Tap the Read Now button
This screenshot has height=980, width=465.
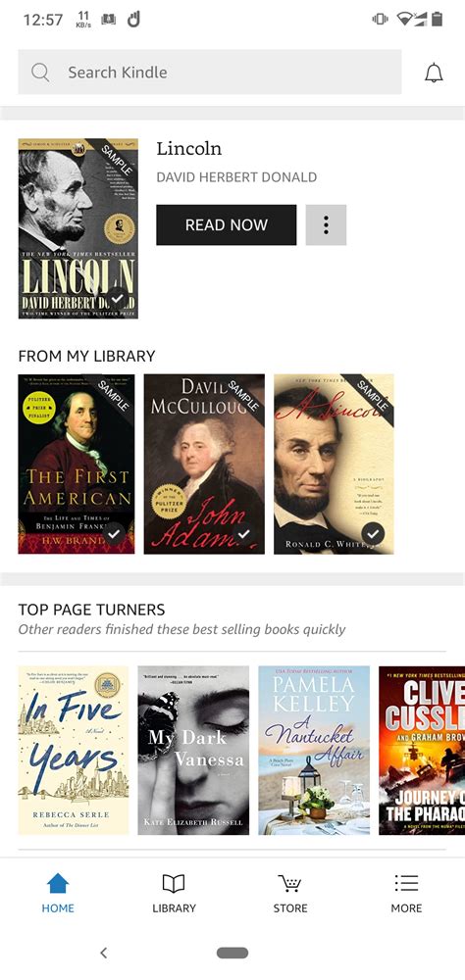[227, 225]
